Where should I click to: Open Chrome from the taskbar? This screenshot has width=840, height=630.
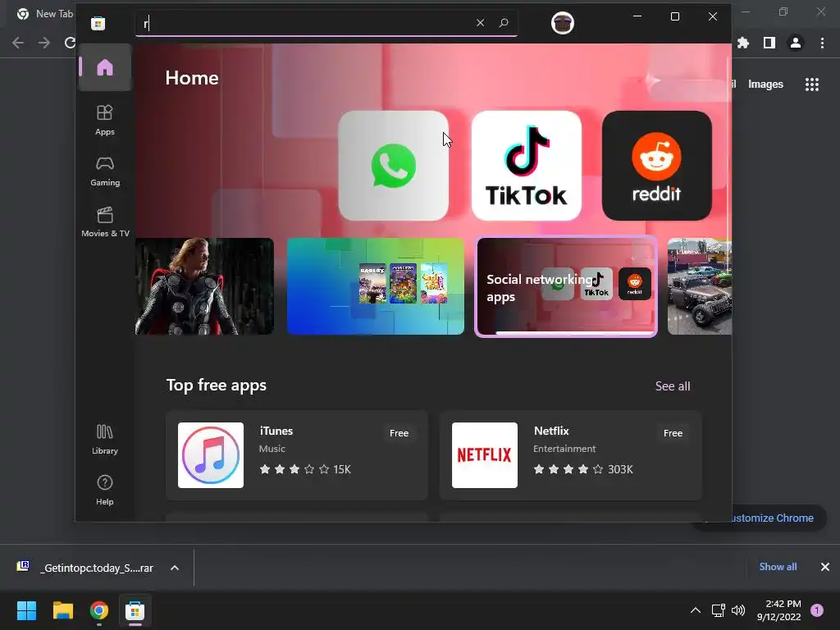click(99, 610)
